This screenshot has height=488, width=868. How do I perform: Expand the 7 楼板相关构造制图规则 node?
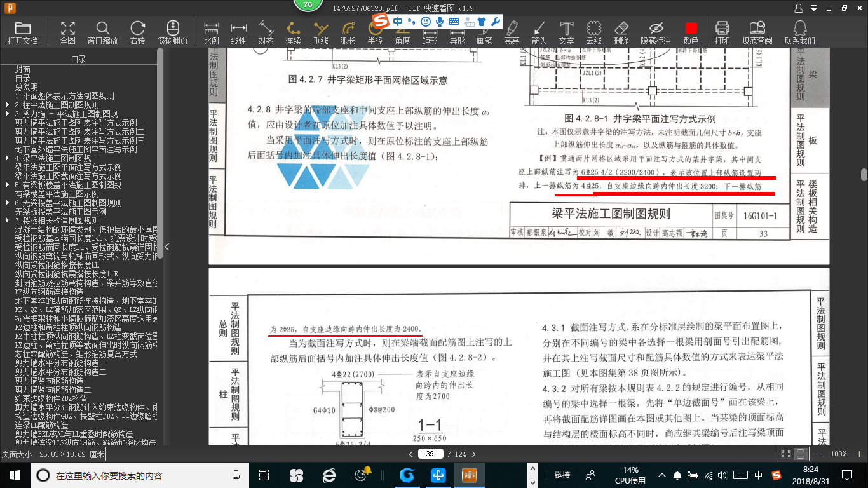pos(7,220)
